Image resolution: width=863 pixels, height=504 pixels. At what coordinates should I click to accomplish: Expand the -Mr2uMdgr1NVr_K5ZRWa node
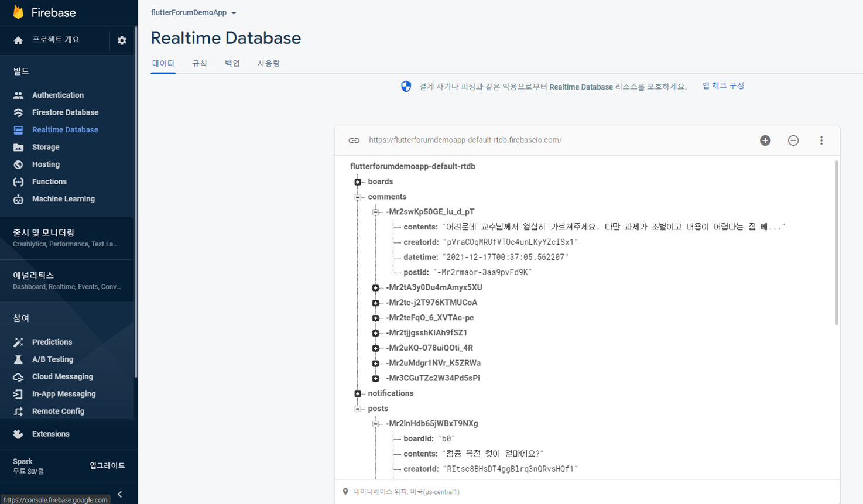375,364
